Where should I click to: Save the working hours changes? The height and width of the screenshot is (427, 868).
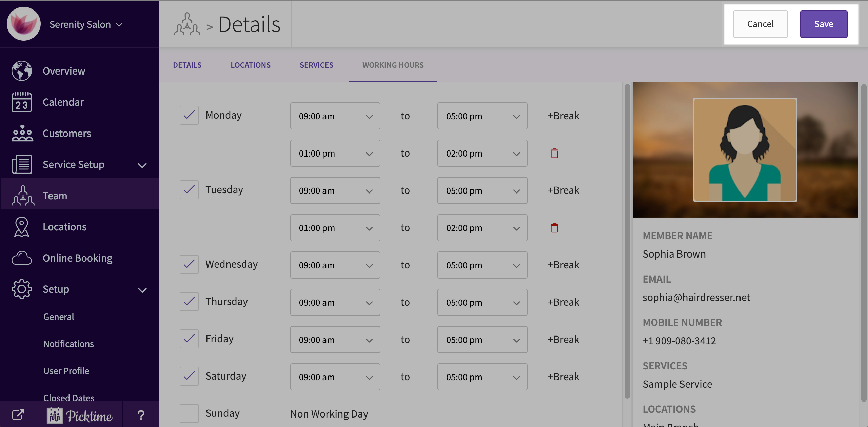pos(824,24)
